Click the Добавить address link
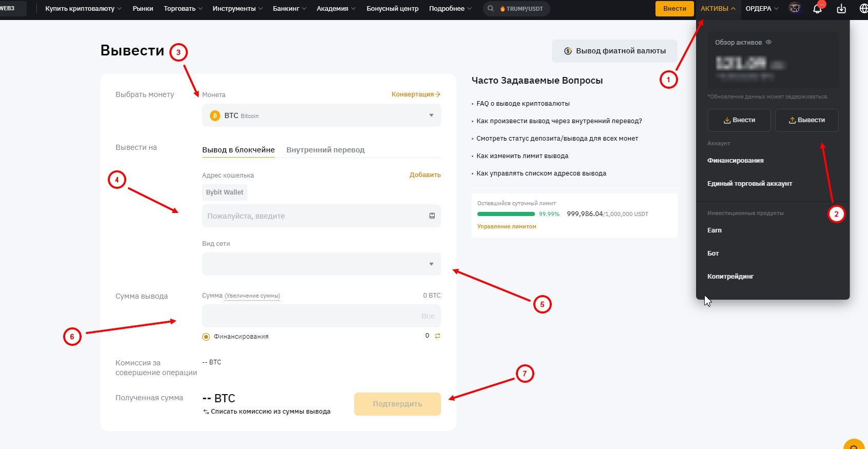The height and width of the screenshot is (449, 868). pyautogui.click(x=425, y=175)
